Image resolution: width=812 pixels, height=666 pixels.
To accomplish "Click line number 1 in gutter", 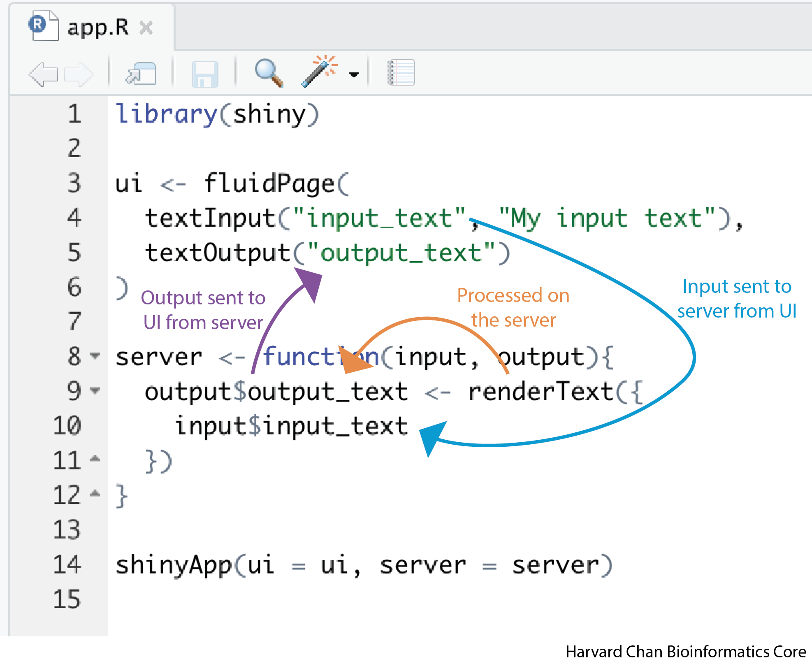I will pos(74,114).
